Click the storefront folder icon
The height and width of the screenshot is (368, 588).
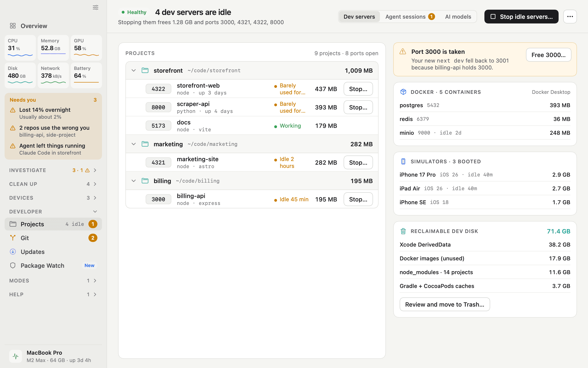coord(145,70)
